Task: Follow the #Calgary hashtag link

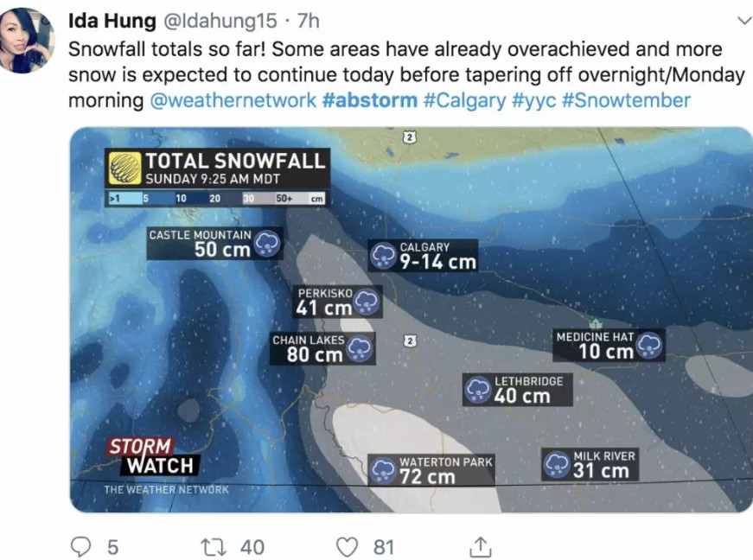Action: tap(464, 100)
